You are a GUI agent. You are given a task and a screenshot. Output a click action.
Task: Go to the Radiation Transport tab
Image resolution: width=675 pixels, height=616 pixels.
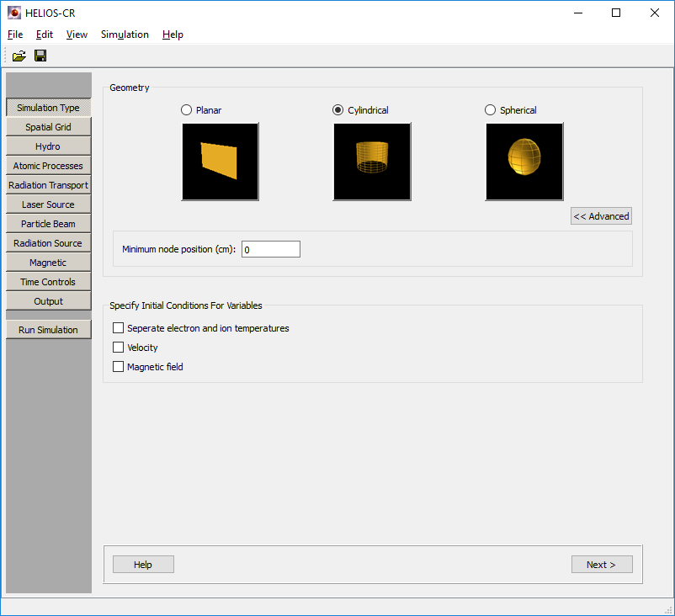click(x=48, y=185)
